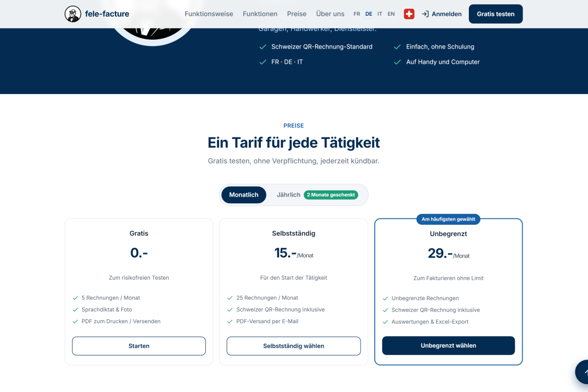
Task: Switch language to FR
Action: pos(356,14)
